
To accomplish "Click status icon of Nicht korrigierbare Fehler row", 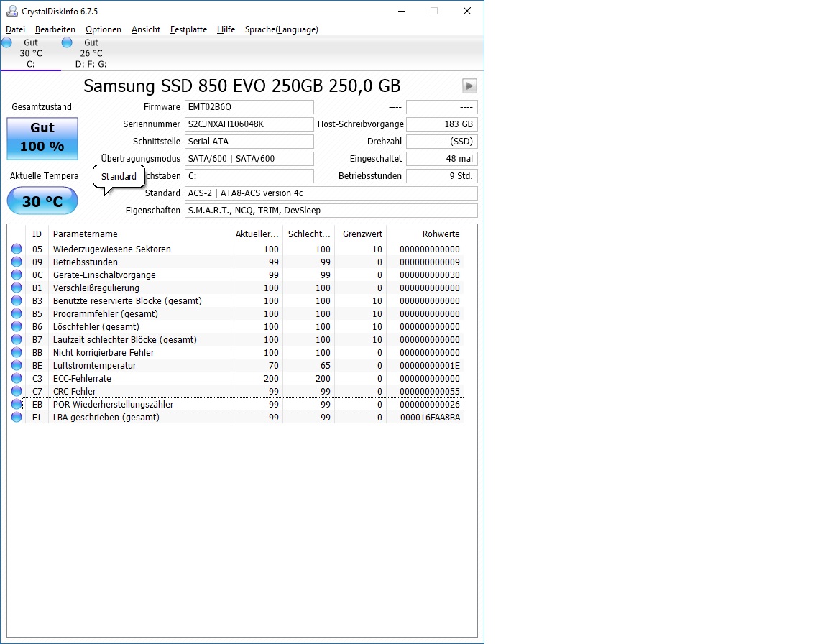I will (x=17, y=352).
